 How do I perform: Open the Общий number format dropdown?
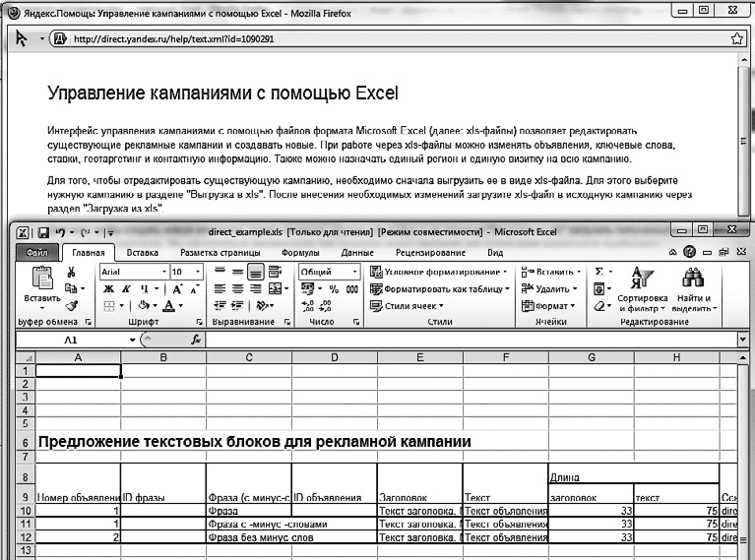pos(355,272)
